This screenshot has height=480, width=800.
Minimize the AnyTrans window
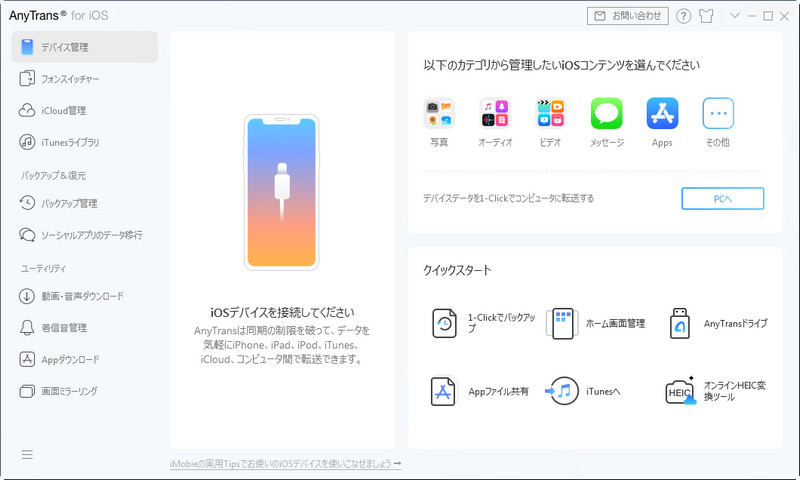point(752,16)
